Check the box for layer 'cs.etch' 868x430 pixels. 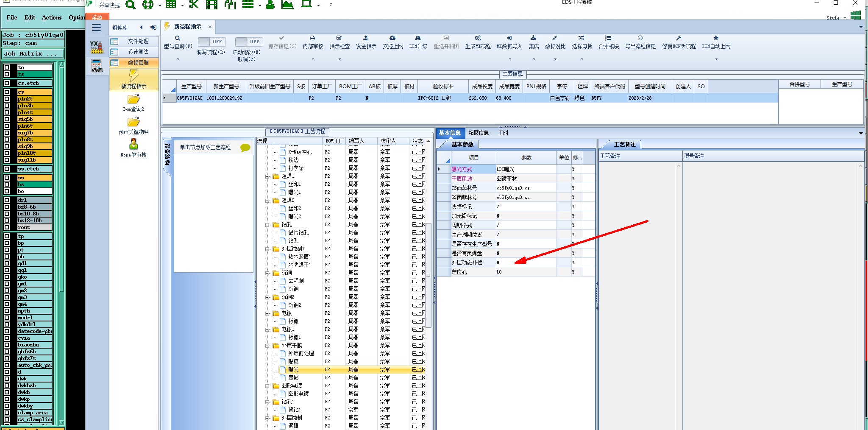pos(7,83)
